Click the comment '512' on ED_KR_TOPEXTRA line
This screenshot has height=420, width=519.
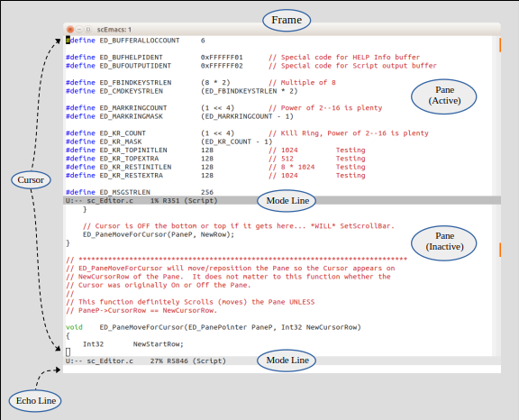pyautogui.click(x=287, y=159)
